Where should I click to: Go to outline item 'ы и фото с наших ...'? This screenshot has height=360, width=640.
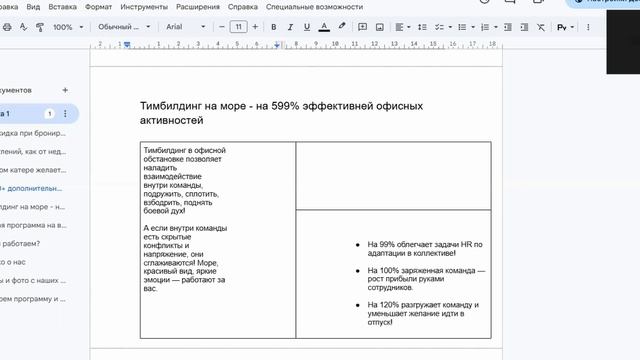(x=33, y=280)
